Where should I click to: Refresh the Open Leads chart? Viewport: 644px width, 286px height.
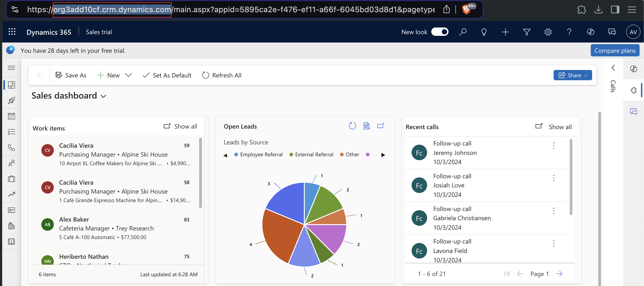click(352, 126)
